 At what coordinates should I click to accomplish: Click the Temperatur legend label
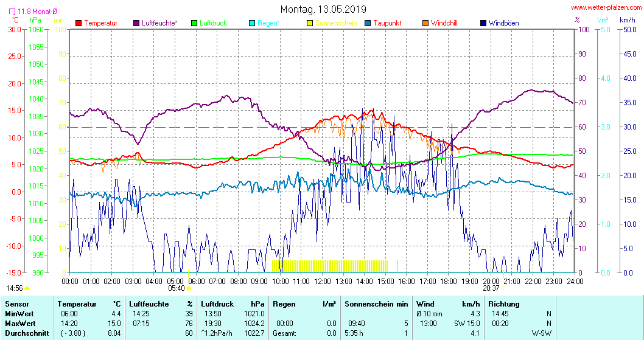tap(100, 23)
